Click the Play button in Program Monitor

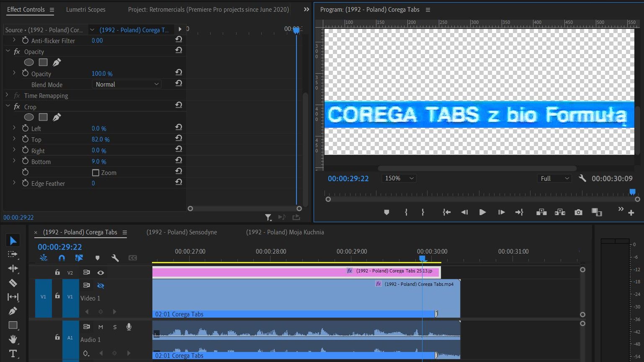[482, 213]
